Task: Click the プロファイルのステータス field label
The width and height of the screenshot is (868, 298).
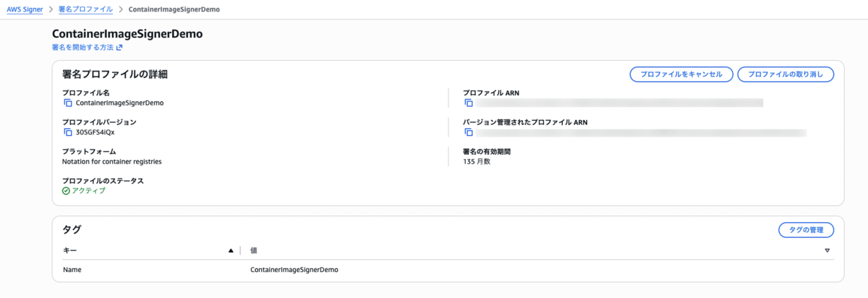Action: pyautogui.click(x=103, y=181)
